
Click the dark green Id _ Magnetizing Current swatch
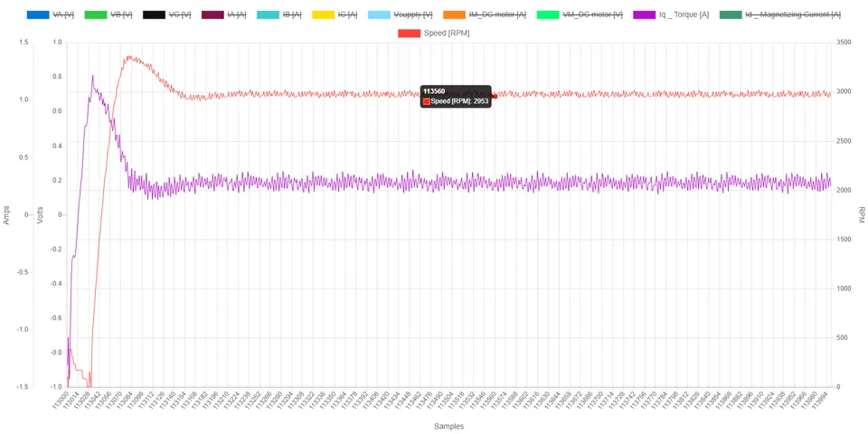731,14
